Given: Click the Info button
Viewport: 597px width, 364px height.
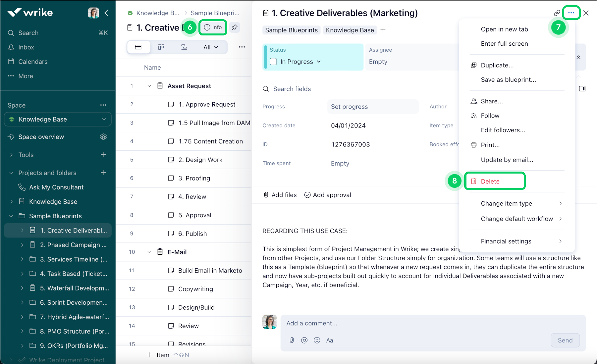Looking at the screenshot, I should point(213,27).
